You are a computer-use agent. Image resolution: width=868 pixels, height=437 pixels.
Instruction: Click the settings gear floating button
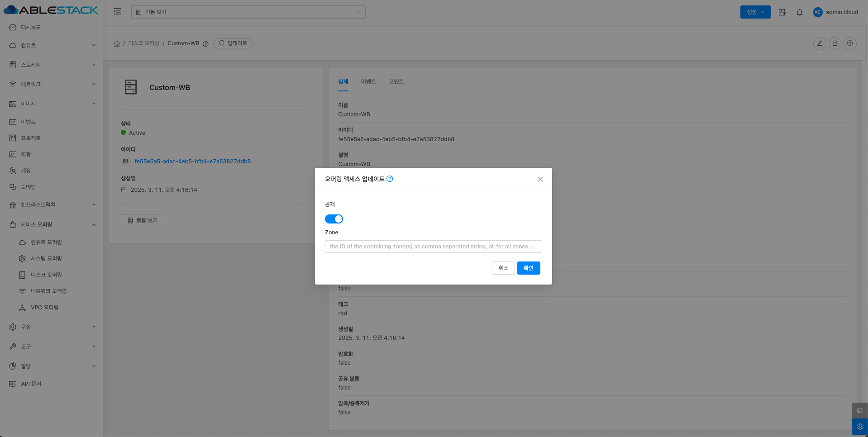tap(860, 427)
